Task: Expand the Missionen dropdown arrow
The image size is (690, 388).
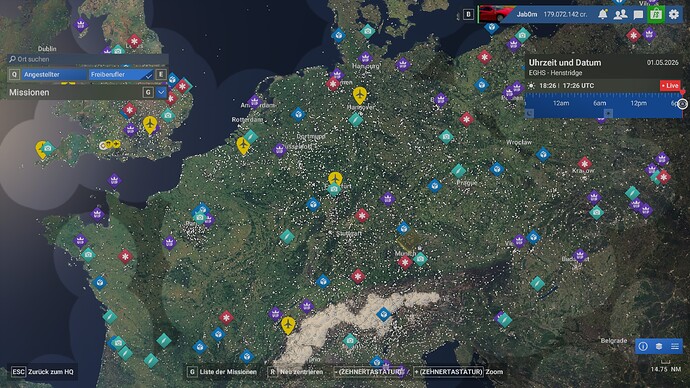Action: tap(161, 92)
